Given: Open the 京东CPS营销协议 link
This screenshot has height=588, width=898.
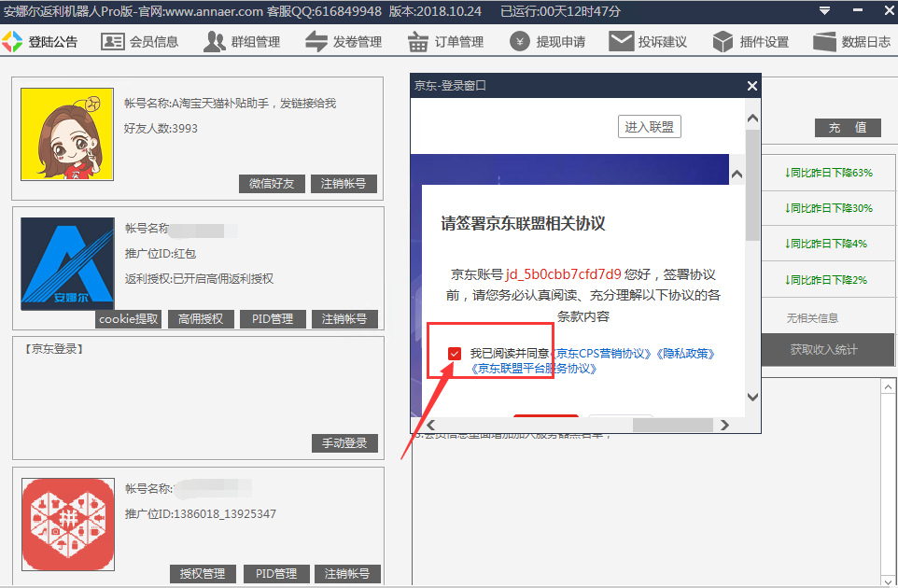Looking at the screenshot, I should point(601,354).
